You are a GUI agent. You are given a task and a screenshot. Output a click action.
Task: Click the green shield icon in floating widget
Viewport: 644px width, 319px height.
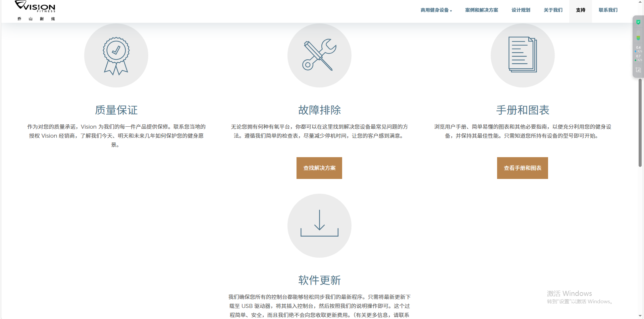pyautogui.click(x=638, y=22)
